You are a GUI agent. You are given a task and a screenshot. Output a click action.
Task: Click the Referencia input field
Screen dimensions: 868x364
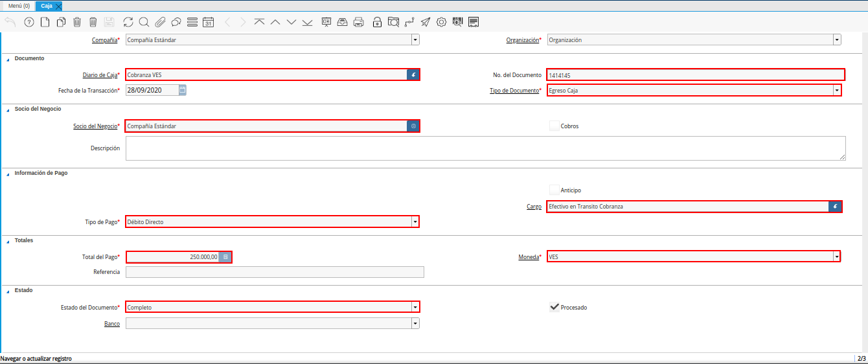coord(275,272)
